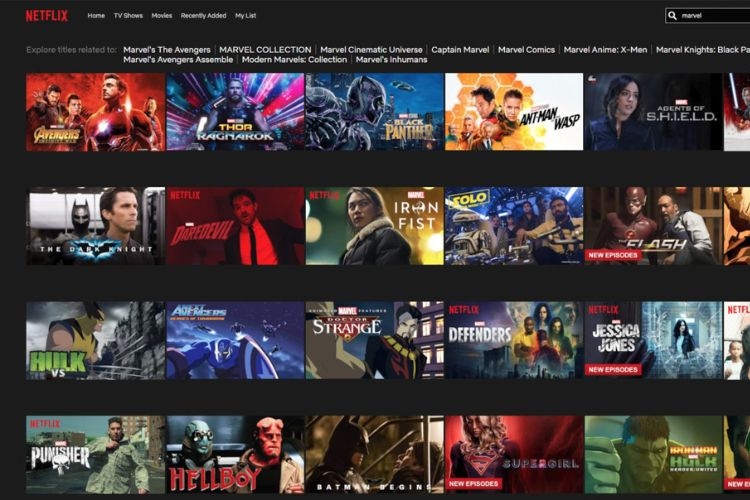Open the Daredevil title card

point(235,226)
